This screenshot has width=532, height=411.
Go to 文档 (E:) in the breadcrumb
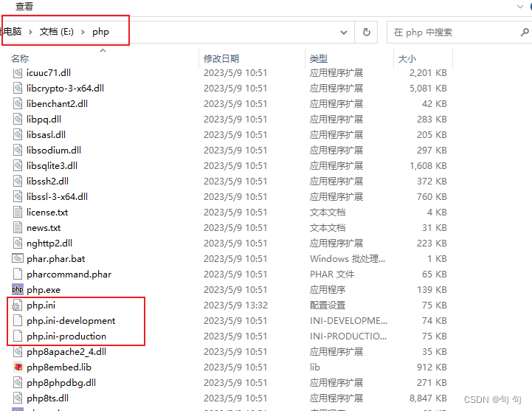[57, 32]
